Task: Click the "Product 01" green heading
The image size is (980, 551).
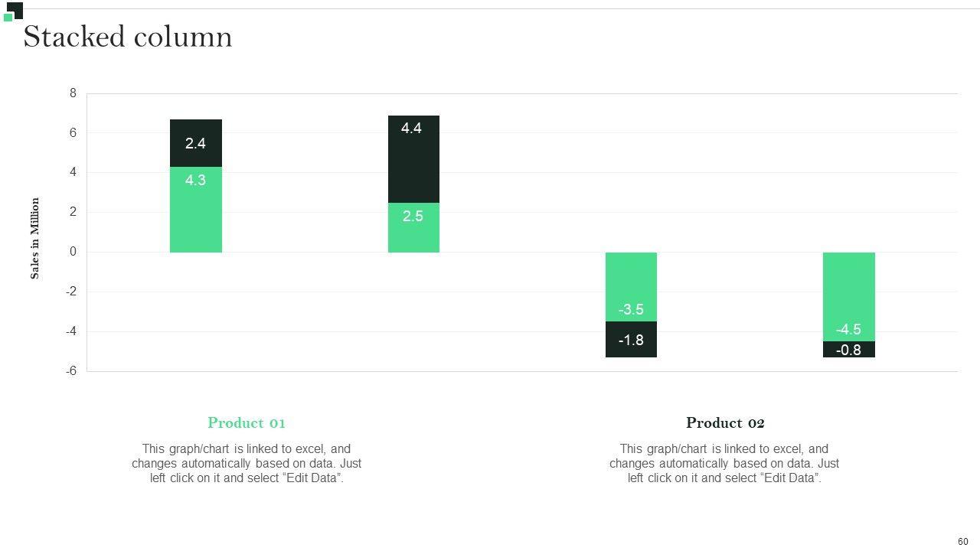Action: (x=247, y=422)
